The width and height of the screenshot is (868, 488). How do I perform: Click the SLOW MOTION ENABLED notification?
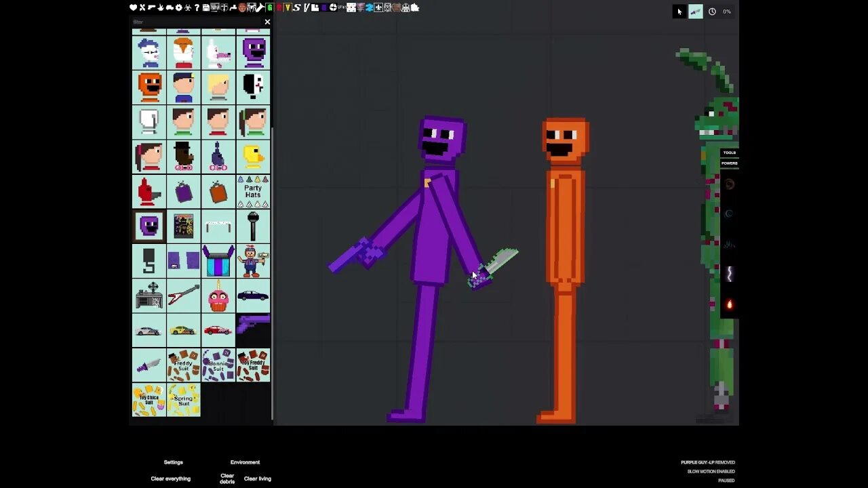tap(711, 472)
